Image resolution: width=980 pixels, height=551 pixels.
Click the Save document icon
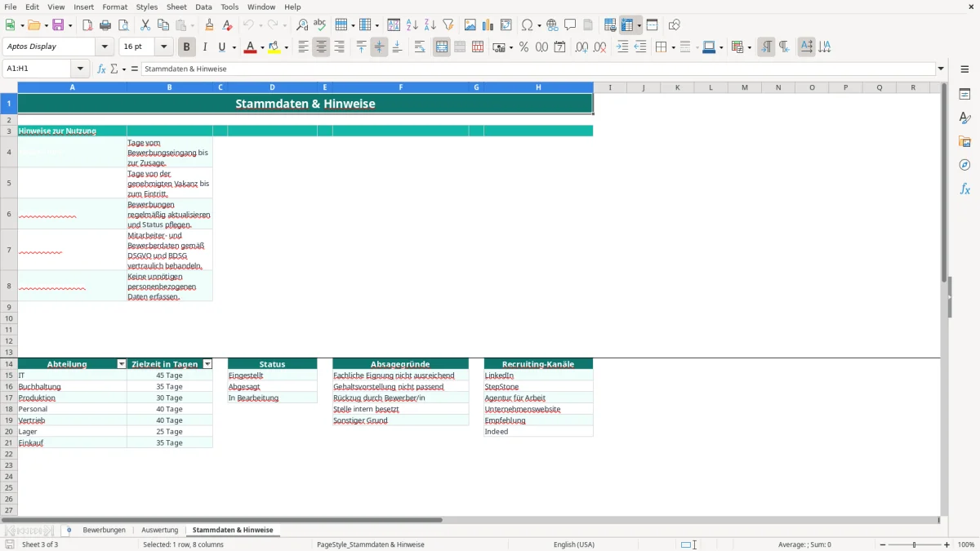coord(58,25)
